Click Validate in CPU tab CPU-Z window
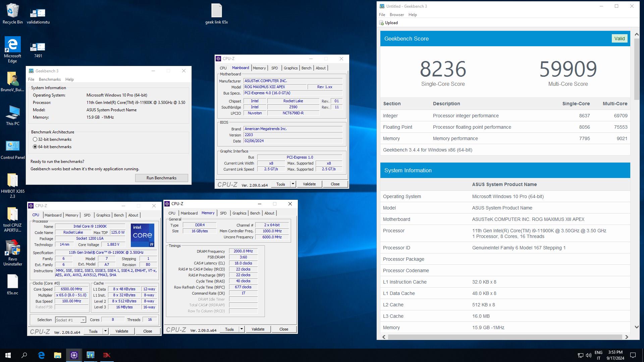This screenshot has width=644, height=362. [121, 331]
